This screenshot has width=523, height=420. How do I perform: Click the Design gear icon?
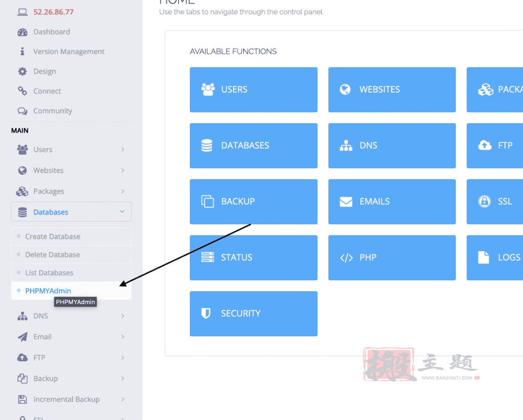coord(22,72)
